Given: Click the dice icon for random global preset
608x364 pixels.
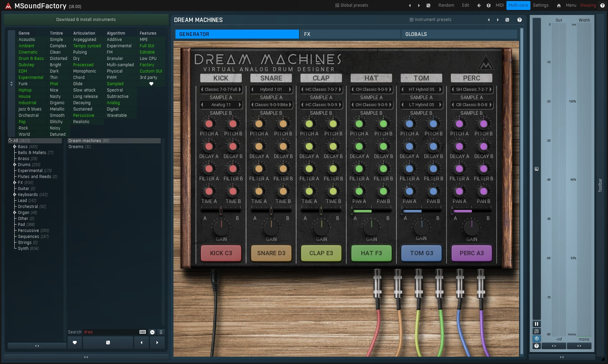Looking at the screenshot, I should tap(429, 5).
